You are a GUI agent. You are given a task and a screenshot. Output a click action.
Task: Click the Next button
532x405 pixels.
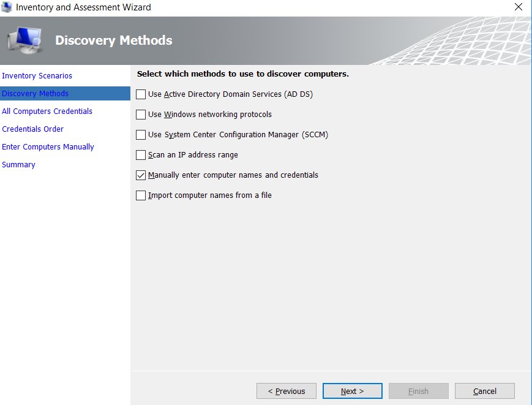(352, 391)
